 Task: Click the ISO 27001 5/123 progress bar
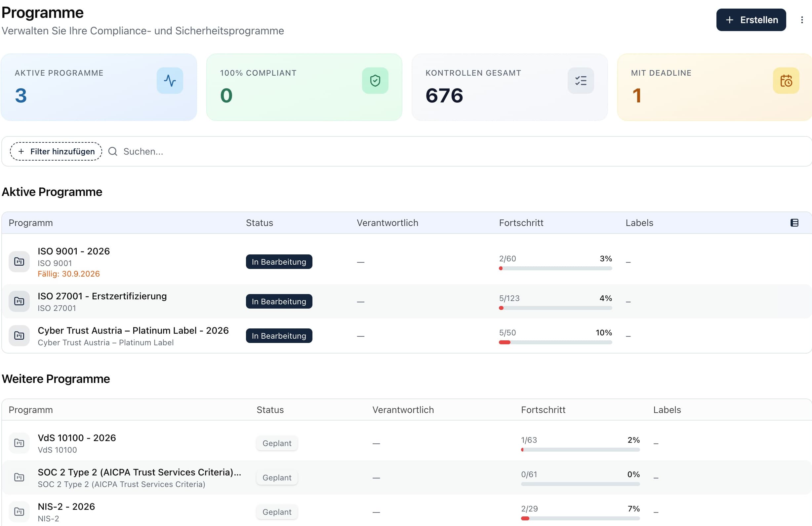[555, 308]
